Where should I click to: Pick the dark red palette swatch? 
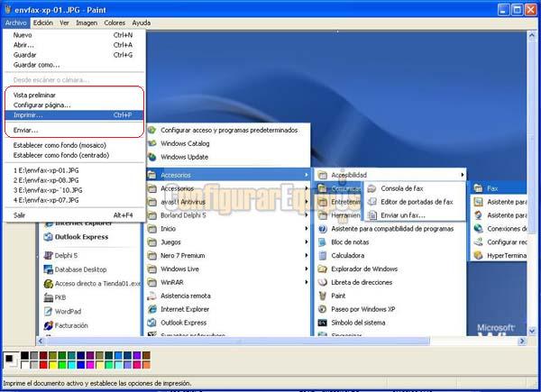[43, 355]
